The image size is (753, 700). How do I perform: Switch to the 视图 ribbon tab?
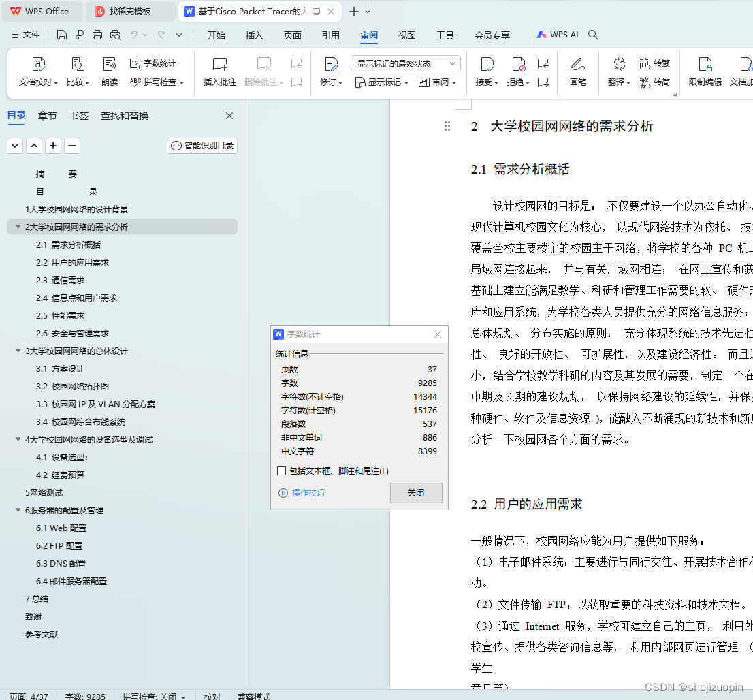[406, 35]
